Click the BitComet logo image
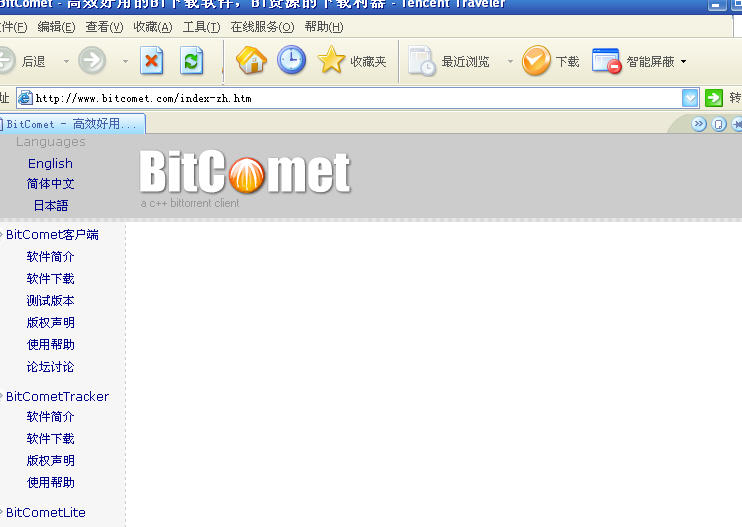The width and height of the screenshot is (742, 527). click(245, 172)
